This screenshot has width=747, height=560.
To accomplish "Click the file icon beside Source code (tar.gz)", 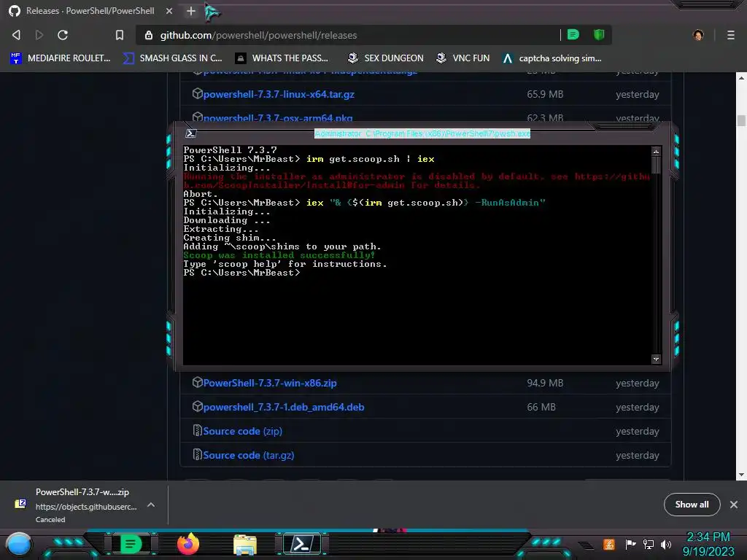I will (x=197, y=455).
